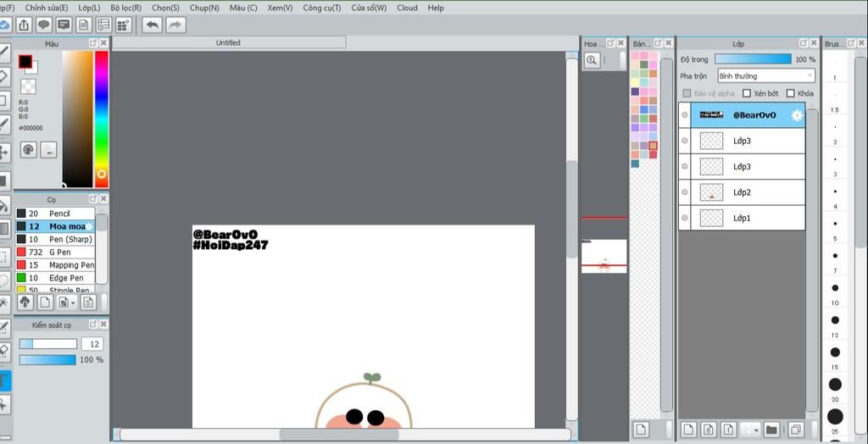Click the script brush icon in Cọ panel

click(x=88, y=302)
